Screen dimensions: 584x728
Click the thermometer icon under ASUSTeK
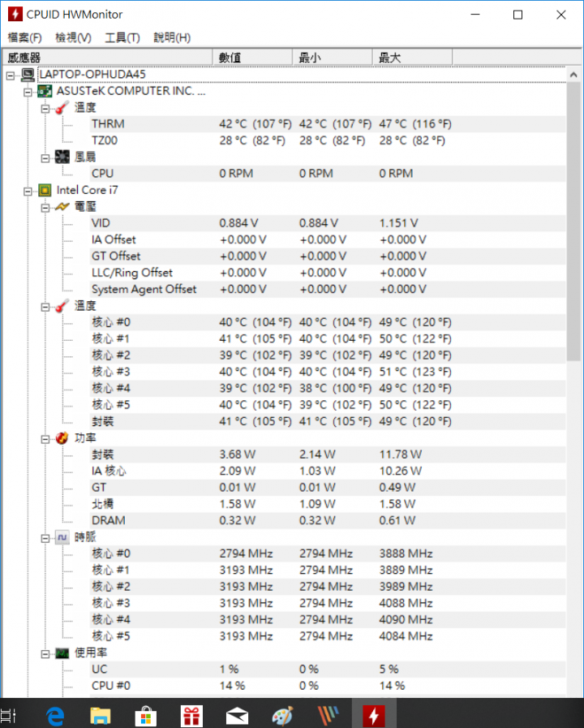(62, 108)
